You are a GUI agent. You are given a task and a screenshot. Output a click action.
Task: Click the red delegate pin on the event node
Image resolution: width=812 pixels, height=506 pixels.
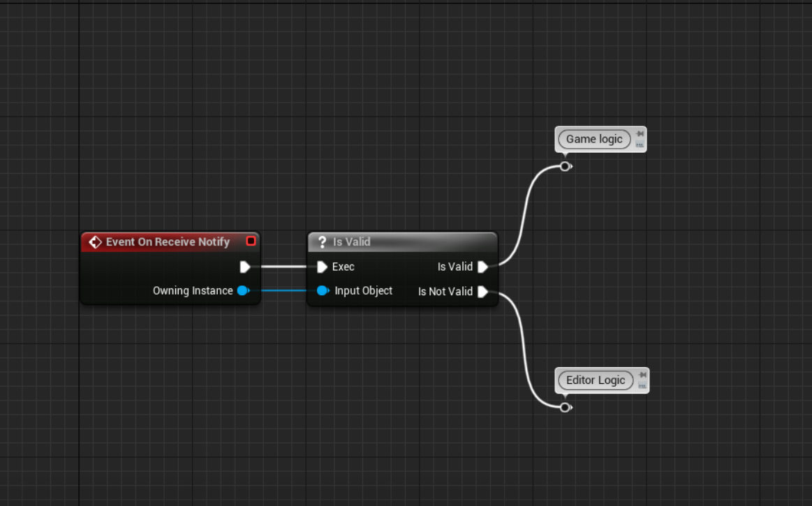pyautogui.click(x=251, y=241)
